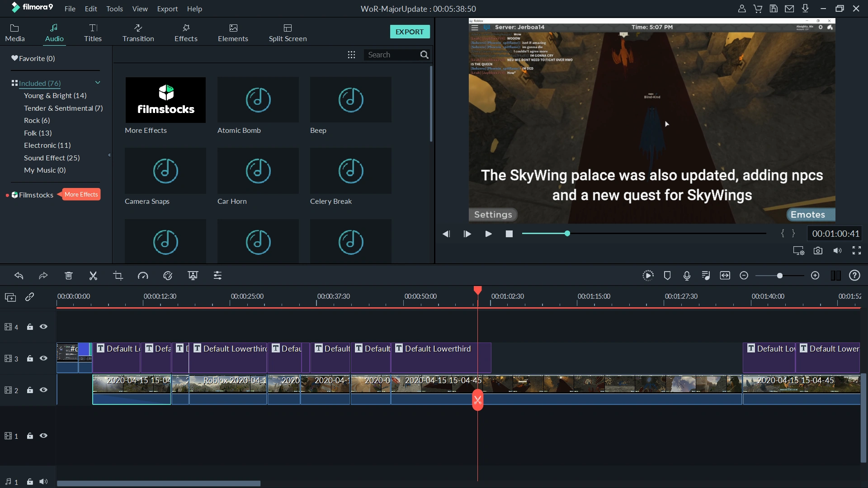Click the Add marker shield icon
The width and height of the screenshot is (868, 488).
(667, 276)
